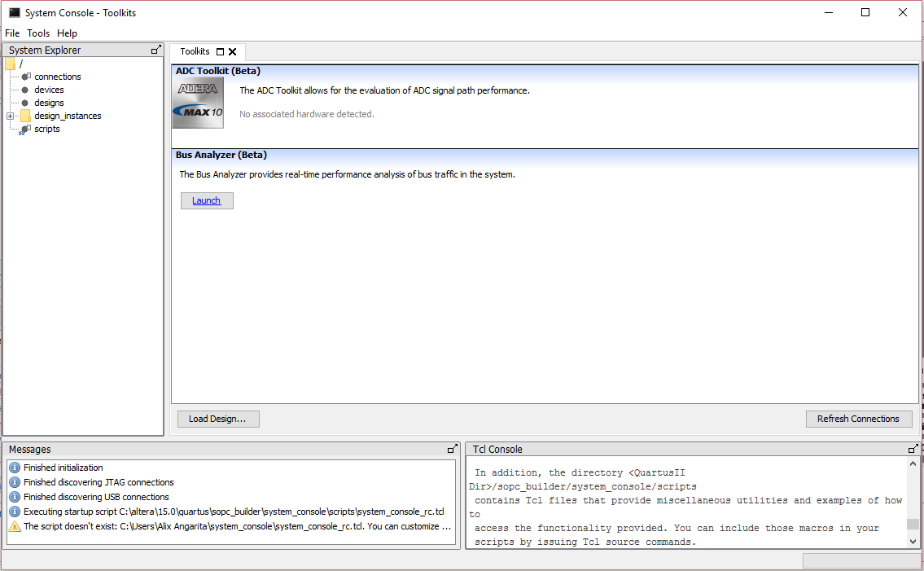
Task: Open the Help menu
Action: (67, 33)
